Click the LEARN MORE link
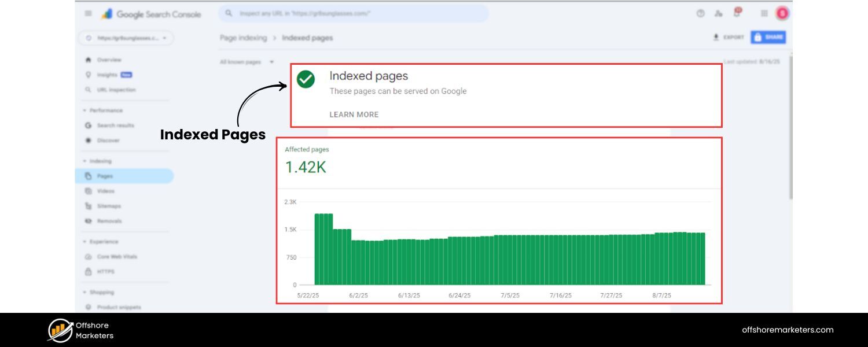This screenshot has width=868, height=347. pyautogui.click(x=354, y=114)
